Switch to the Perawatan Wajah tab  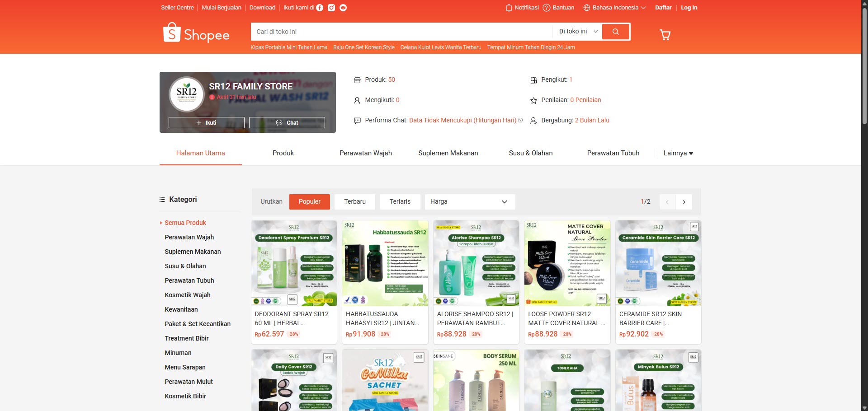(x=366, y=153)
